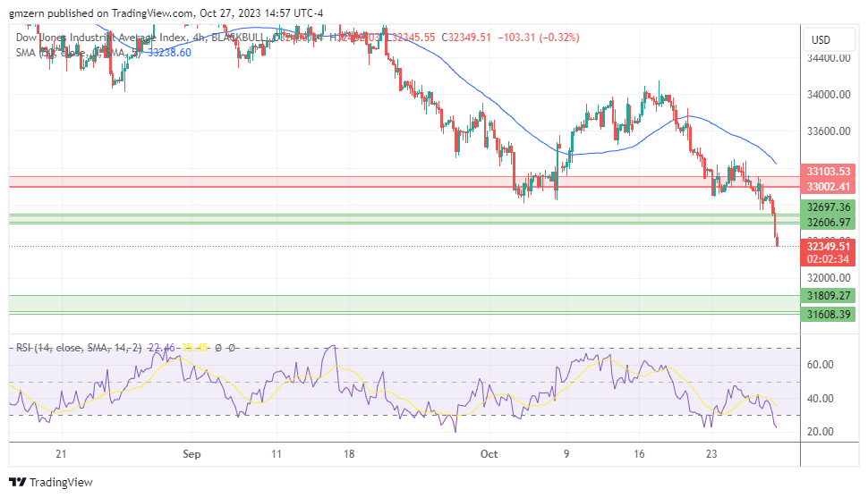Click the RSI (14, close, SMA, 14, 2) legend
This screenshot has width=868, height=498.
coord(79,348)
